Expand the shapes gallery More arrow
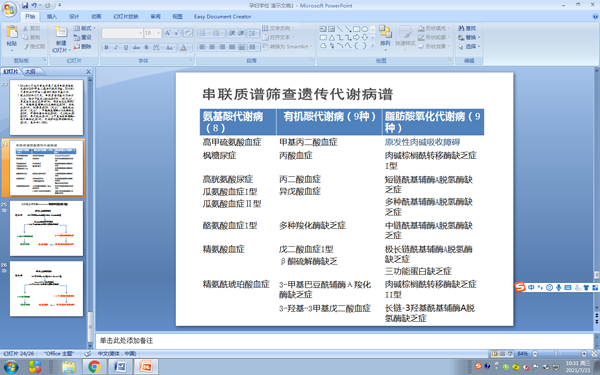 click(x=372, y=46)
